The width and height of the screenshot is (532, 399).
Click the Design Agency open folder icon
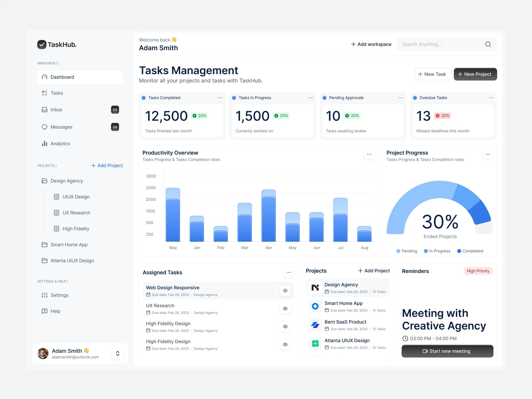click(x=45, y=181)
